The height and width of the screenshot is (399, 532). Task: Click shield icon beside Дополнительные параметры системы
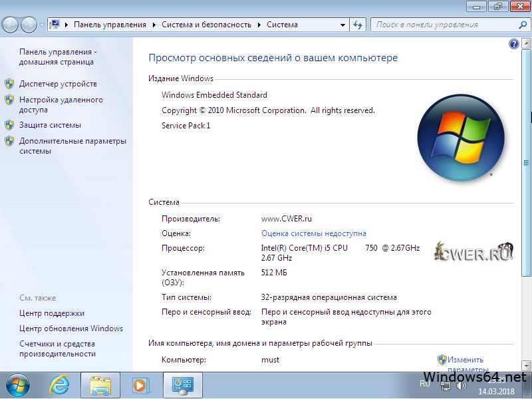coord(9,141)
